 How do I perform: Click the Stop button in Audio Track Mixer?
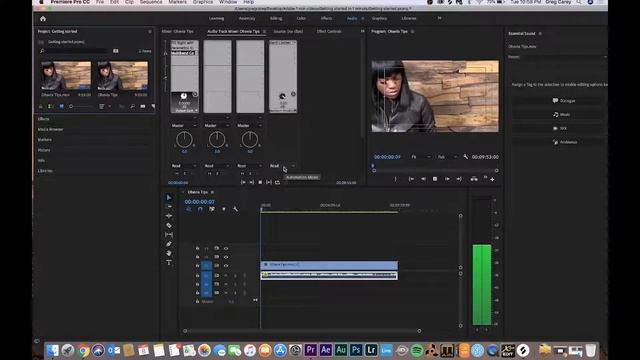coord(260,182)
